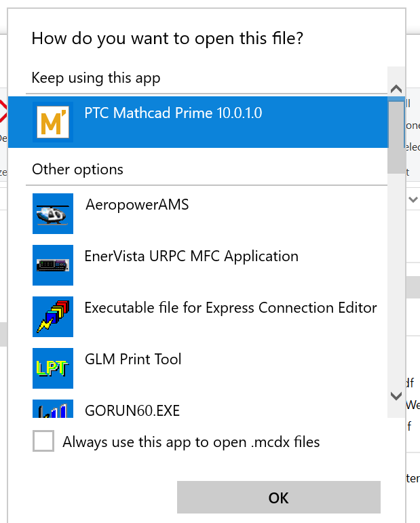The height and width of the screenshot is (523, 420).
Task: Click the EnerVista URPC relay device icon
Action: pos(52,265)
